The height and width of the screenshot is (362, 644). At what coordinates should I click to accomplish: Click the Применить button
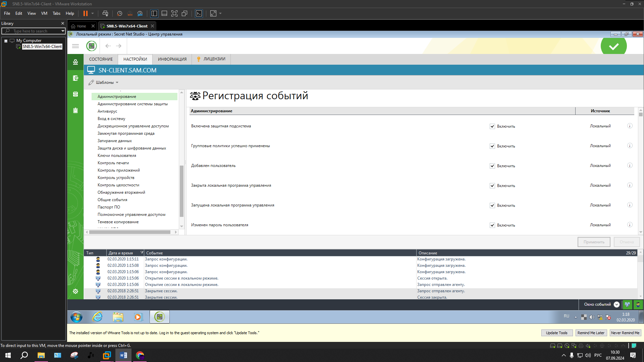coord(594,242)
